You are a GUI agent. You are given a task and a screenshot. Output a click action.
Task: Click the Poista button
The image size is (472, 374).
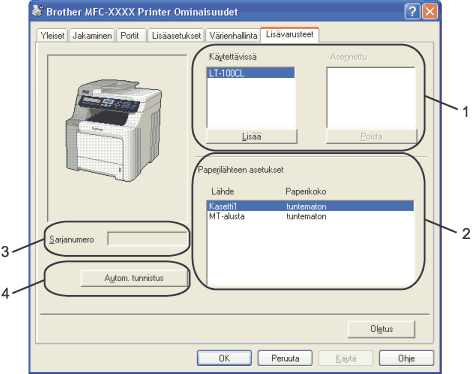pos(371,136)
